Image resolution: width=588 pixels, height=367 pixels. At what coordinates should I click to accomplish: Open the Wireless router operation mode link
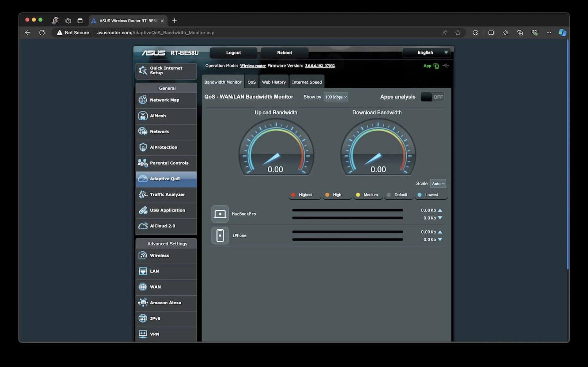(x=253, y=66)
